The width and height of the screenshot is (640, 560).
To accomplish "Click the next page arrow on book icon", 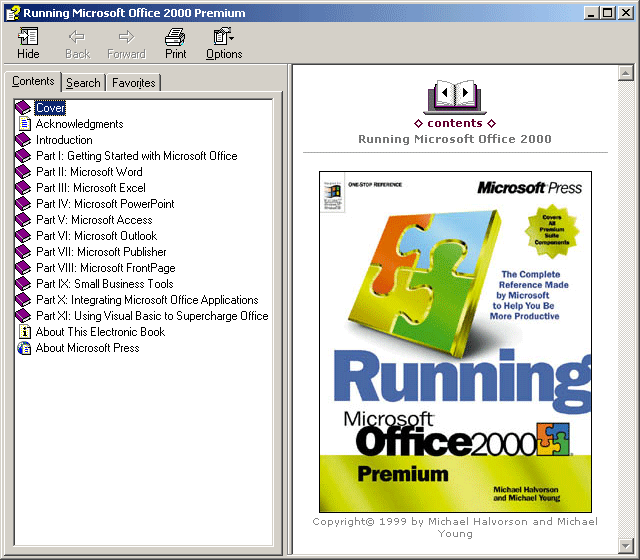I will [x=465, y=93].
